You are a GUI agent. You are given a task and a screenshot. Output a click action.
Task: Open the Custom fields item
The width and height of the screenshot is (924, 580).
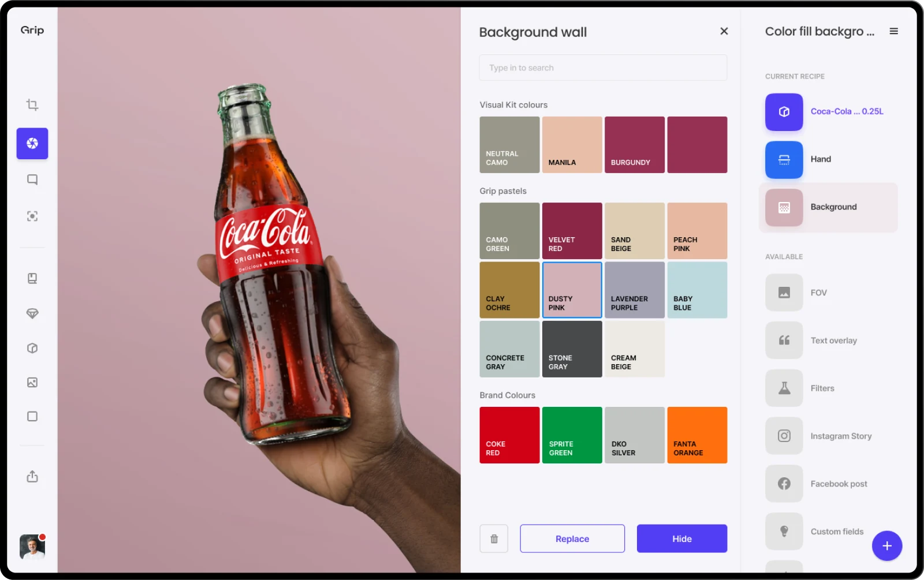(x=815, y=532)
